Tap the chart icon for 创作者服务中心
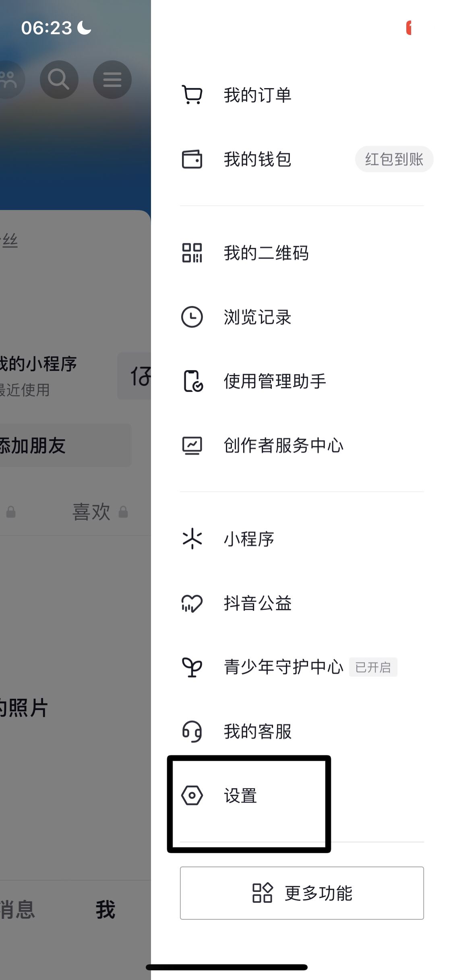This screenshot has width=453, height=980. (x=192, y=445)
